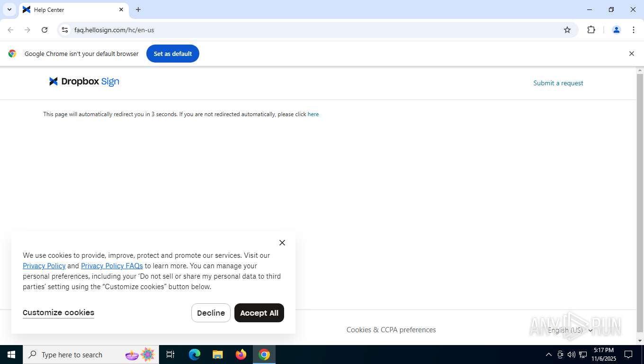Open the Privacy Policy link
Viewport: 644px width, 364px height.
pyautogui.click(x=44, y=266)
